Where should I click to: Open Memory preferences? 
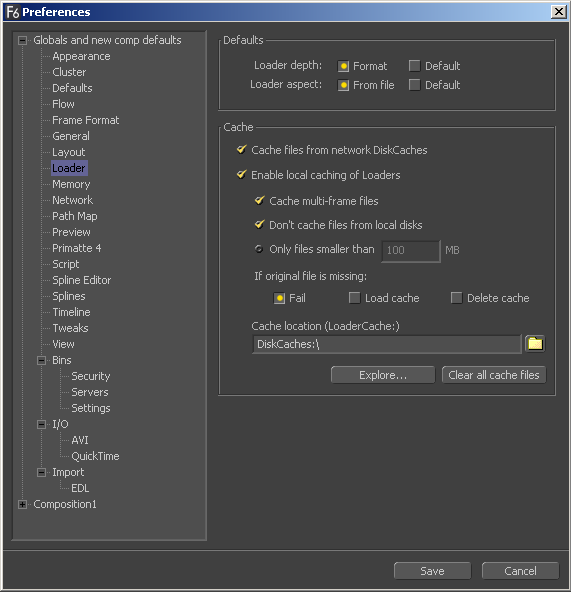point(71,184)
